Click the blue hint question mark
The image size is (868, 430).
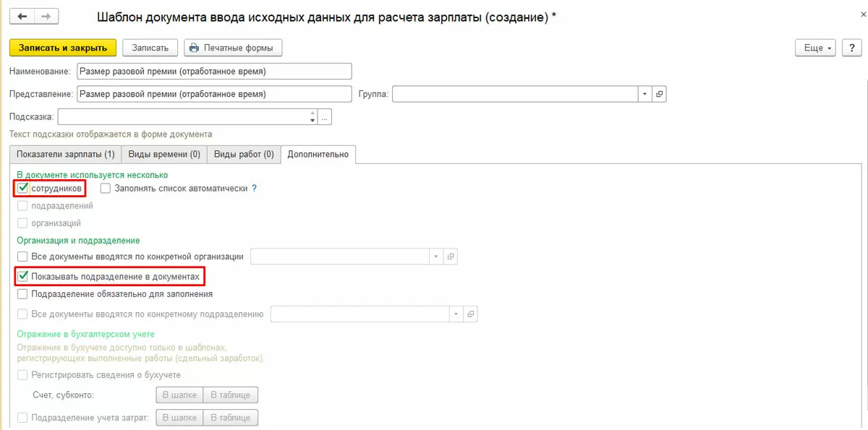click(254, 189)
